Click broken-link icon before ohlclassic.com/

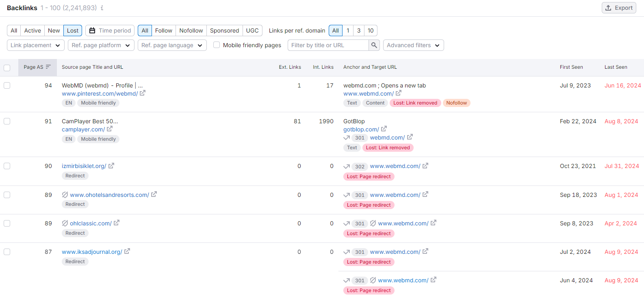pos(65,223)
